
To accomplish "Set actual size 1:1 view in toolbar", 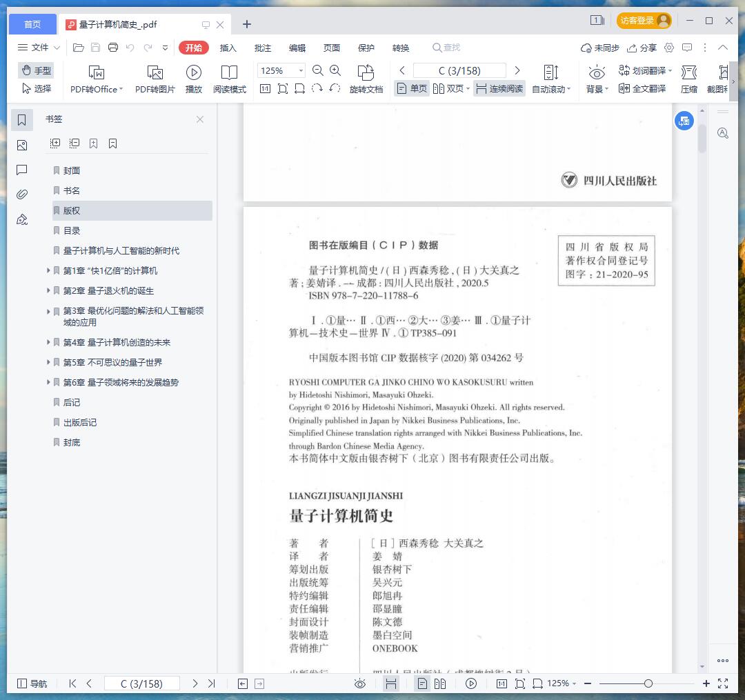I will [x=265, y=88].
